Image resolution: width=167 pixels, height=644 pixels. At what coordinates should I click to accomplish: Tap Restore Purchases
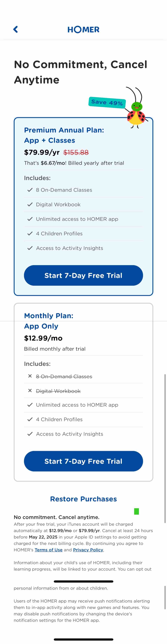tap(83, 499)
